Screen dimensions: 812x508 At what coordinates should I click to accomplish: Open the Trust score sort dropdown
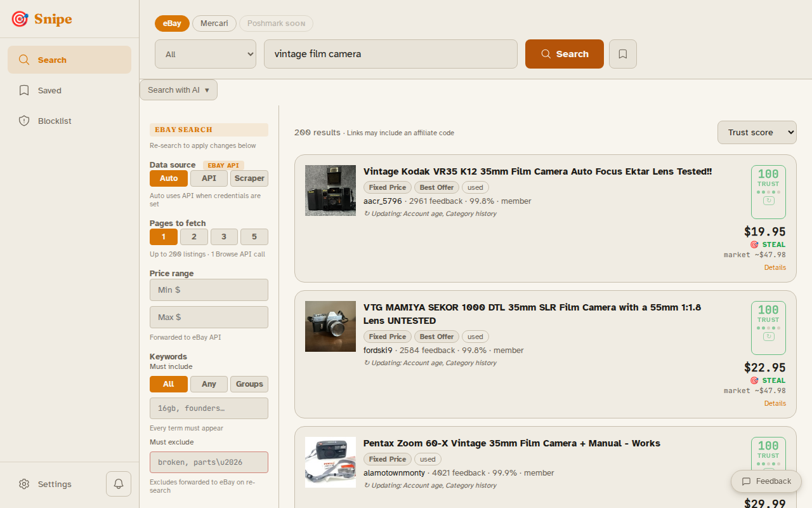757,133
